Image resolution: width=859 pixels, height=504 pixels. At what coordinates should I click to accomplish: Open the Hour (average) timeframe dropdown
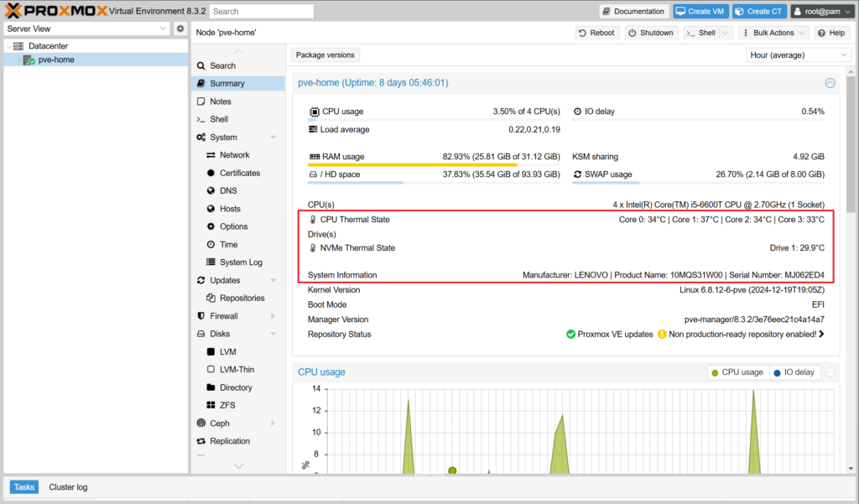click(798, 55)
